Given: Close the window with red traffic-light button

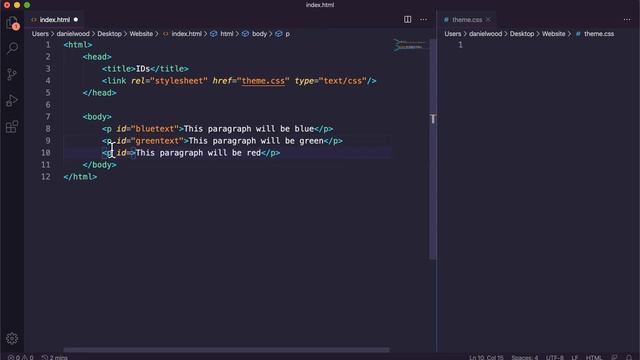Looking at the screenshot, I should point(7,5).
